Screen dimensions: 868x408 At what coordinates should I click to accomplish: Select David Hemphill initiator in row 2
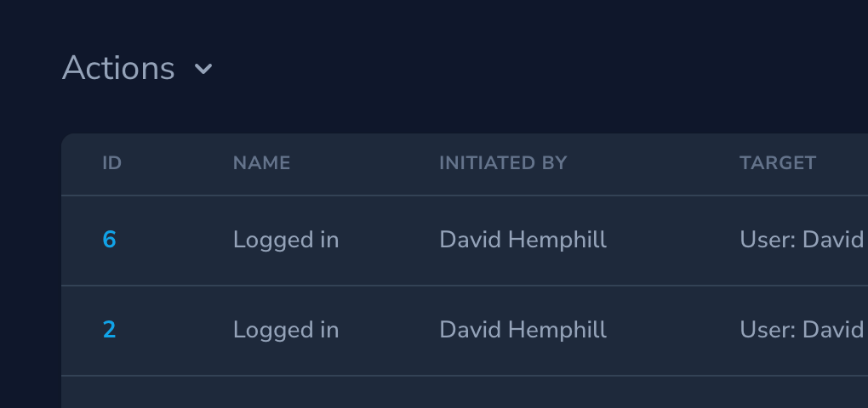tap(523, 330)
